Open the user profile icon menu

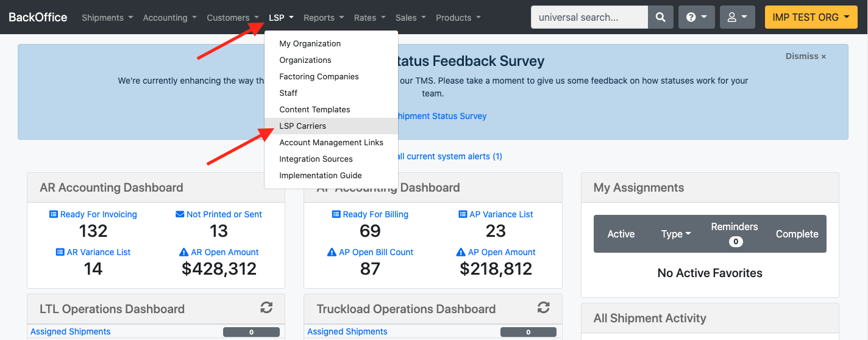[x=737, y=18]
